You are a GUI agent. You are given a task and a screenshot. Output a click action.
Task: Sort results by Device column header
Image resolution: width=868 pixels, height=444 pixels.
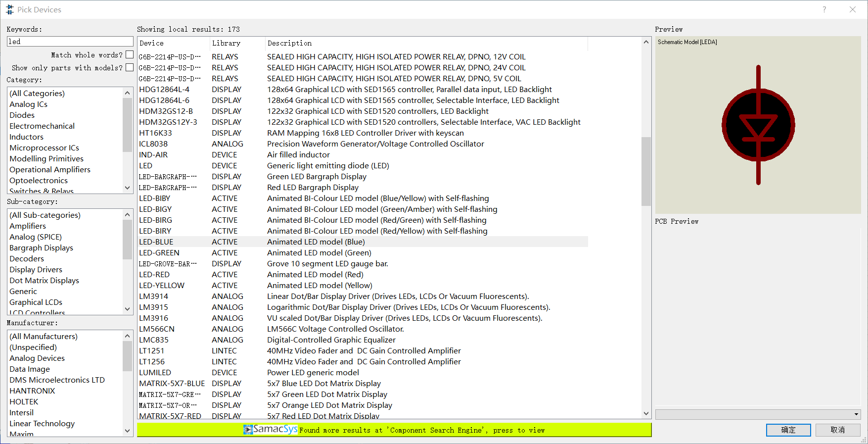pyautogui.click(x=174, y=43)
